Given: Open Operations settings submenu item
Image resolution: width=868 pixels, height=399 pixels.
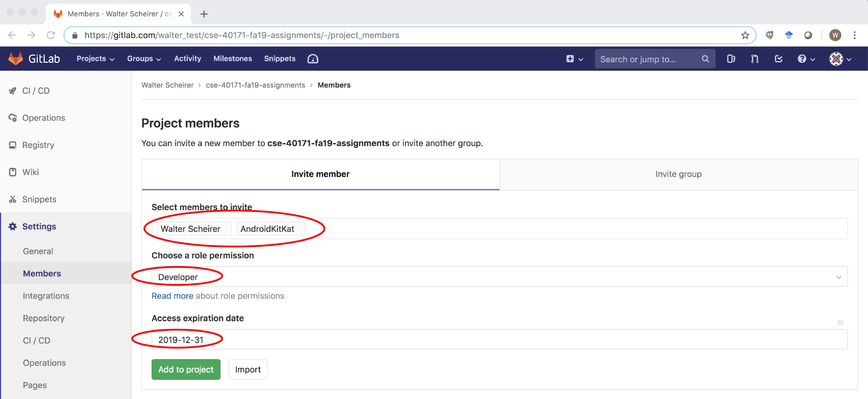Looking at the screenshot, I should (x=44, y=363).
